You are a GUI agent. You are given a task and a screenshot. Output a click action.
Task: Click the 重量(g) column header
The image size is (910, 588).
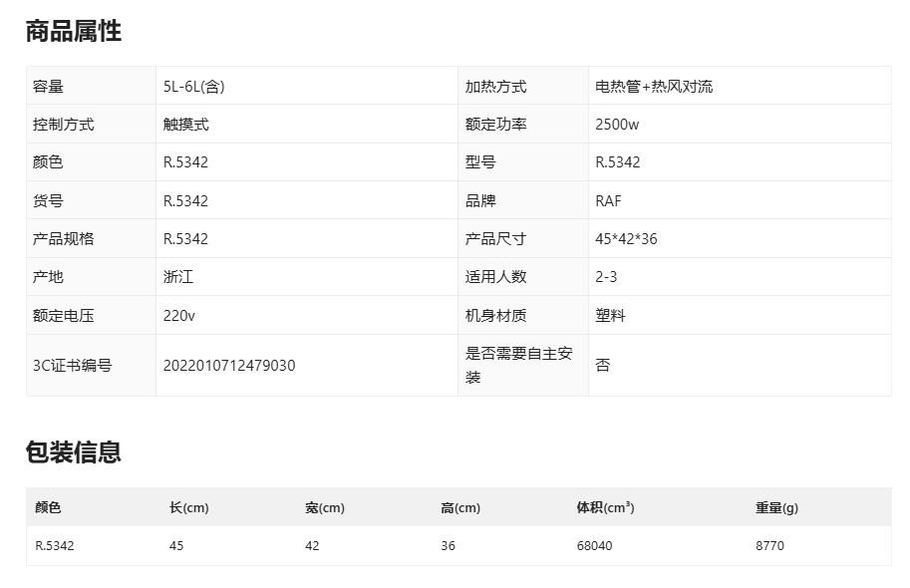click(x=776, y=507)
